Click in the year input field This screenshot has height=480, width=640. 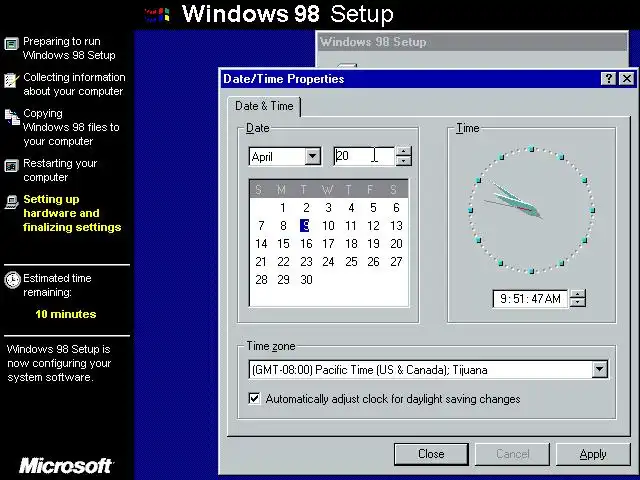364,156
